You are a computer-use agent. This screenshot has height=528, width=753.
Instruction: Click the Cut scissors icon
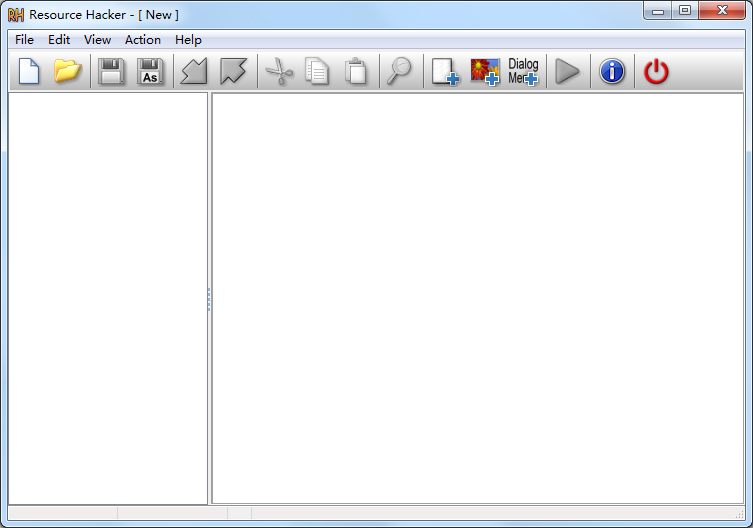coord(279,71)
